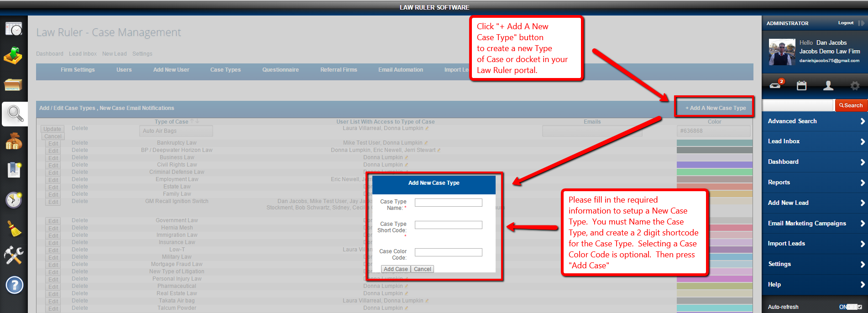868x313 pixels.
Task: Expand the Email Marketing Campaigns chevron
Action: point(863,224)
